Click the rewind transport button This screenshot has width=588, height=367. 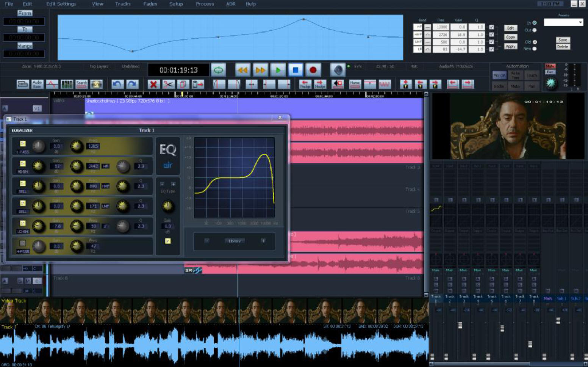[x=242, y=70]
